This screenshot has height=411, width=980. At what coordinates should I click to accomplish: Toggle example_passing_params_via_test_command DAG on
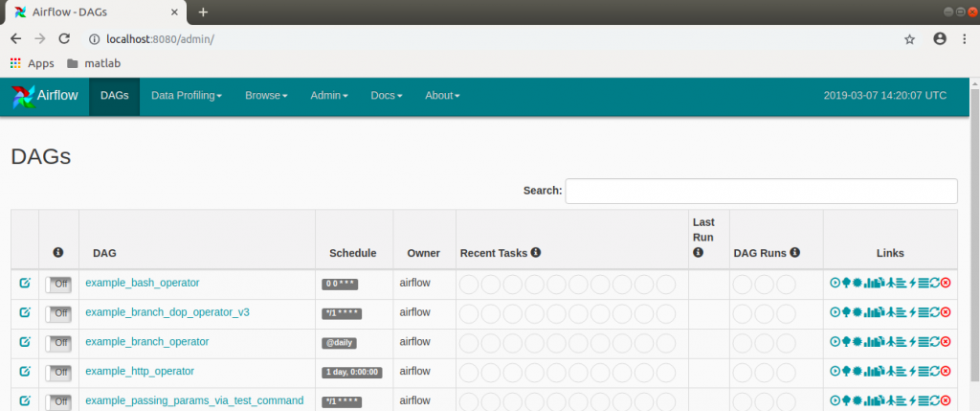[x=58, y=401]
